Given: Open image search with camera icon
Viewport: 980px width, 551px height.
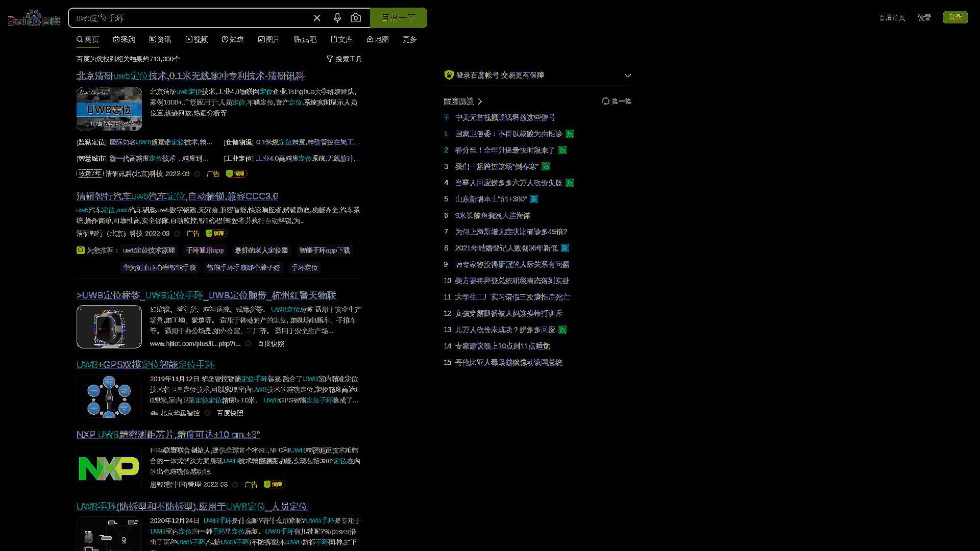Looking at the screenshot, I should (356, 18).
